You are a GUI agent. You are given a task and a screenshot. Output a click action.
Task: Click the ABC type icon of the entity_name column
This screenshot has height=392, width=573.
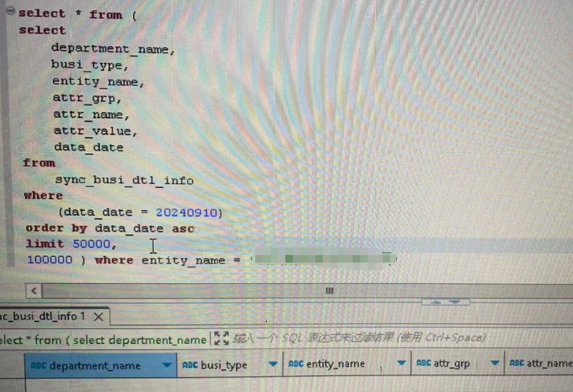[x=296, y=363]
